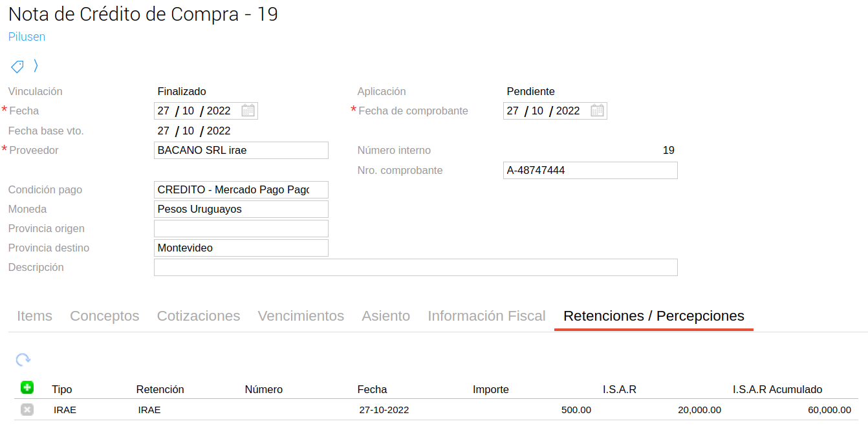Image resolution: width=868 pixels, height=428 pixels.
Task: Click the Provincia destino field Montevideo
Action: pos(241,248)
